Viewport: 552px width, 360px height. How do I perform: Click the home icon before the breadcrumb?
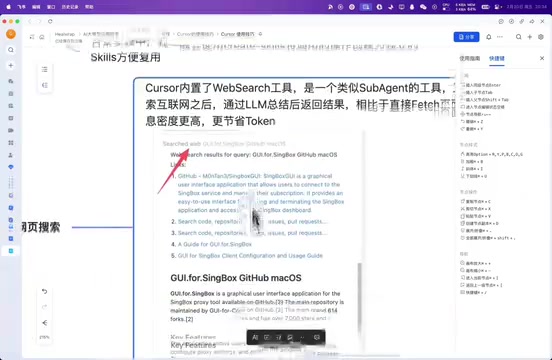pos(42,37)
